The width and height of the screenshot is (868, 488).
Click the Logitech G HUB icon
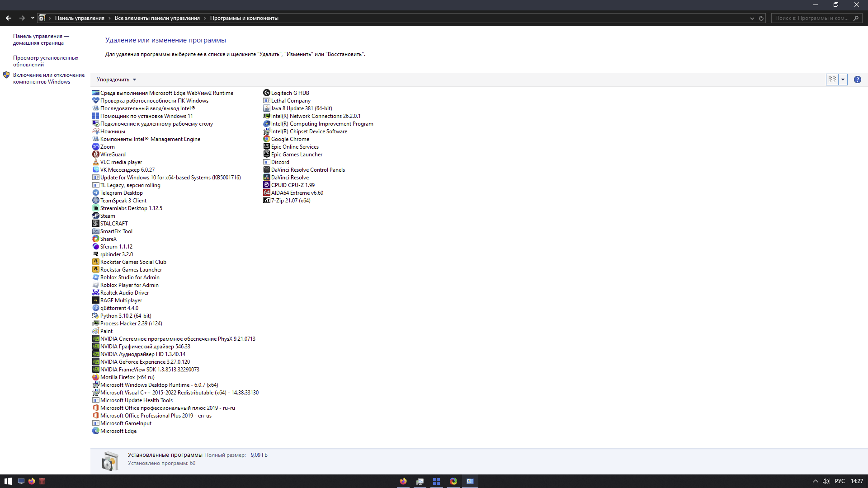266,93
